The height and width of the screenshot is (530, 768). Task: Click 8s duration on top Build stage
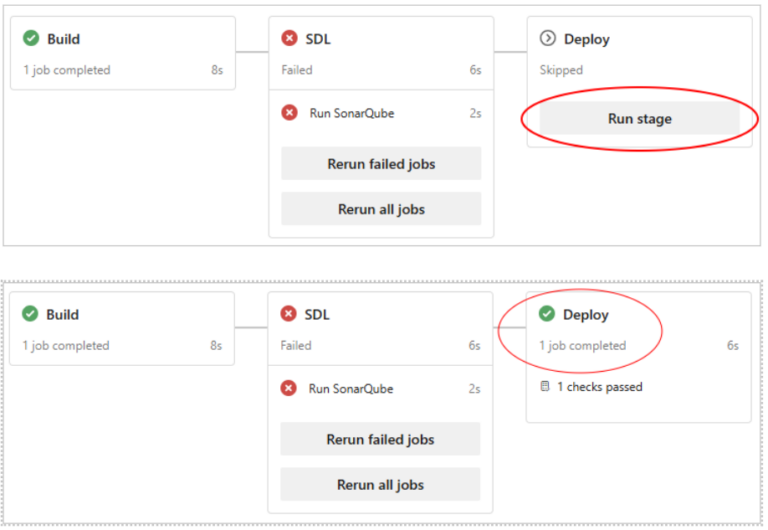tap(217, 70)
